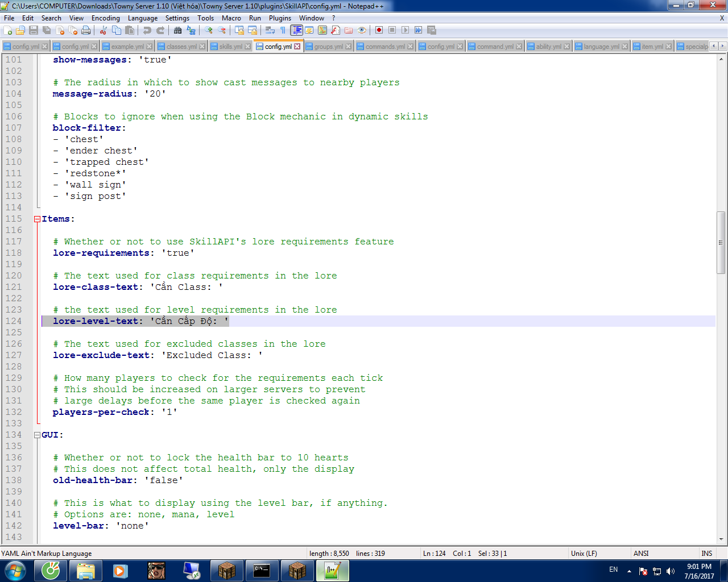The image size is (728, 582).
Task: Toggle the Word Wrap toolbar button
Action: coord(270,30)
